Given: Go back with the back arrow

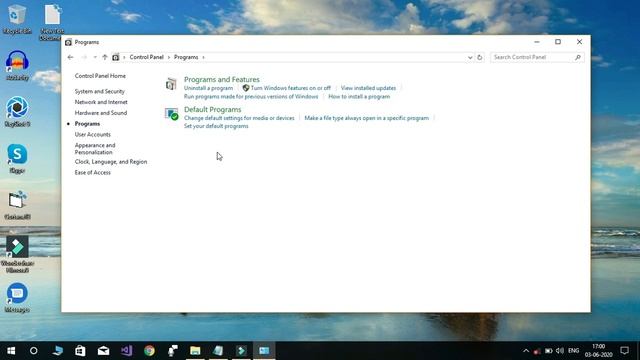Looking at the screenshot, I should [71, 57].
